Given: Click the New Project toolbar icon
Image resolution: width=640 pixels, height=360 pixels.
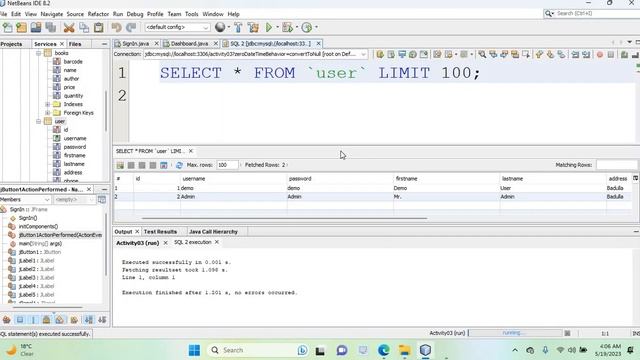Looking at the screenshot, I should (x=22, y=27).
